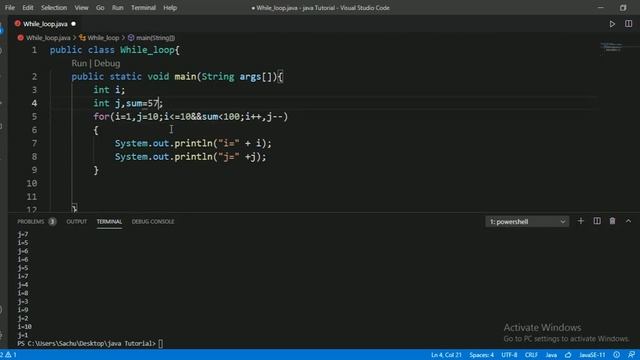Create a new terminal with plus icon
The image size is (640, 360).
pos(580,221)
